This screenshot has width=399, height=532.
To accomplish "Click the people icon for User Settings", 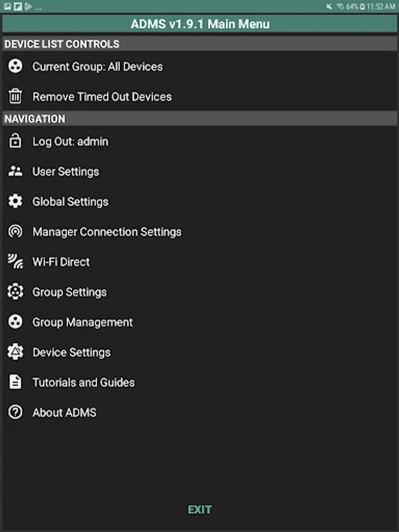I will (15, 171).
